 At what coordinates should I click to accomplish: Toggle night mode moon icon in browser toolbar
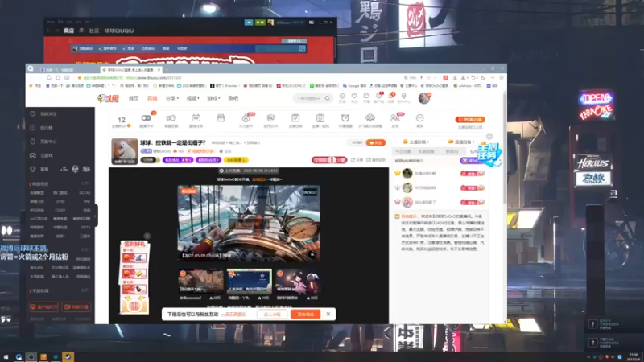(x=483, y=77)
